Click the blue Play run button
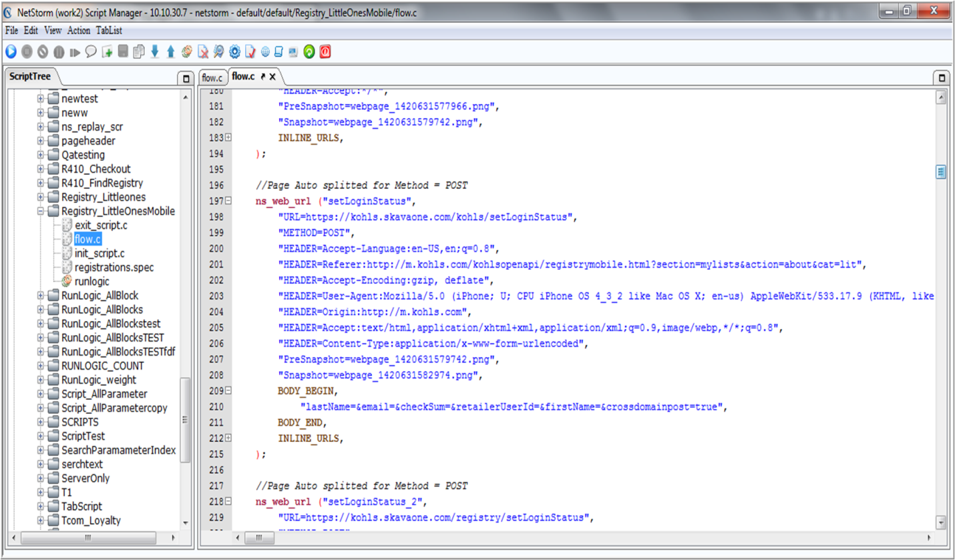This screenshot has width=955, height=560. [x=11, y=51]
